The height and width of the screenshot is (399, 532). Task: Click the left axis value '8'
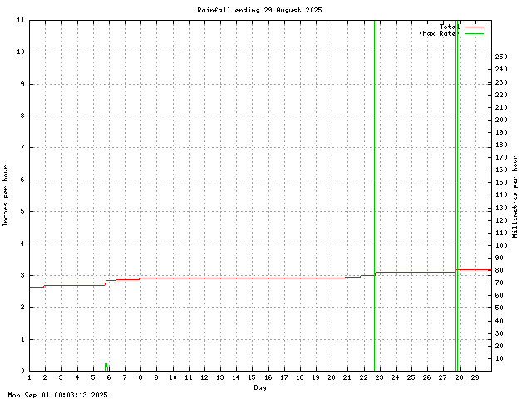(x=22, y=116)
